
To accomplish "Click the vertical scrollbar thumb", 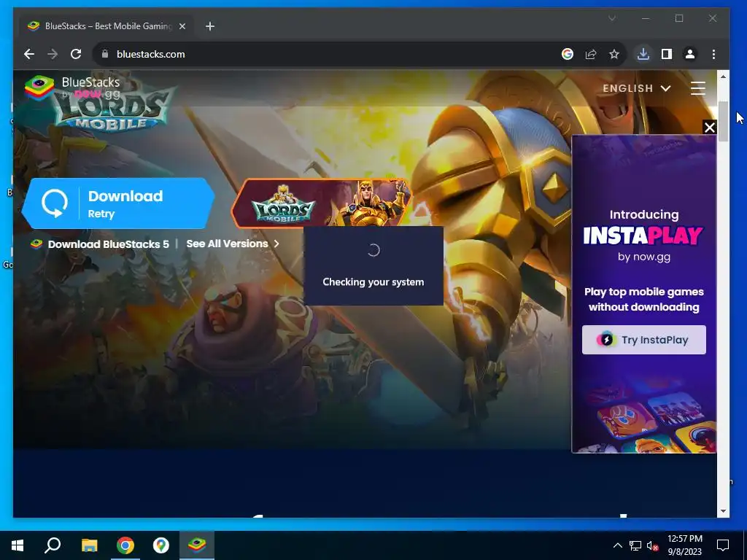I will pyautogui.click(x=723, y=122).
